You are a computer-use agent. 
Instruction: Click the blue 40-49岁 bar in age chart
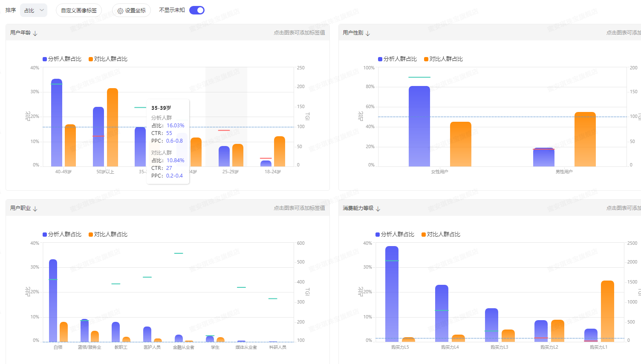(x=57, y=123)
